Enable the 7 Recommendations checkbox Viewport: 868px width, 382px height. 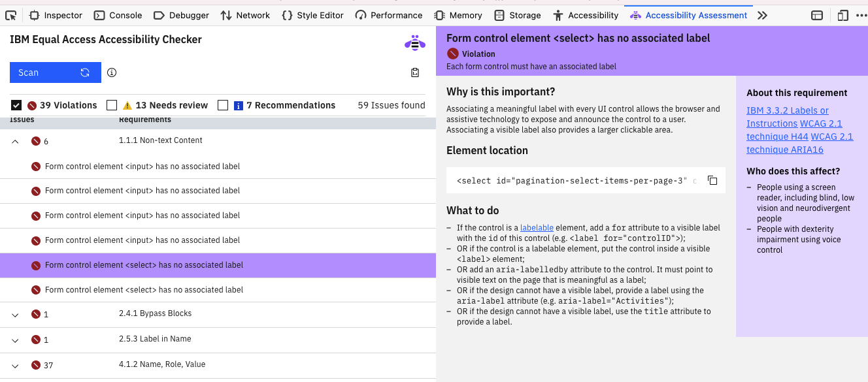[x=223, y=105]
